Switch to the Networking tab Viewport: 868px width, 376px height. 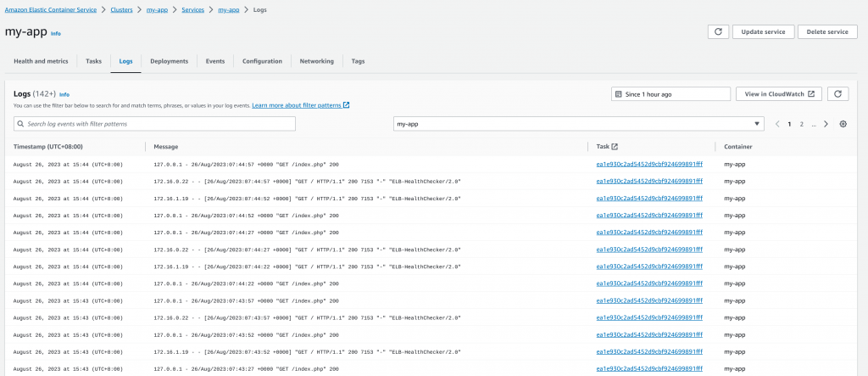pos(317,62)
